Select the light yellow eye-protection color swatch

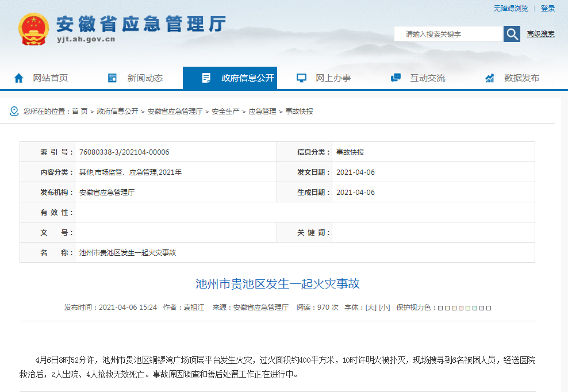(447, 308)
